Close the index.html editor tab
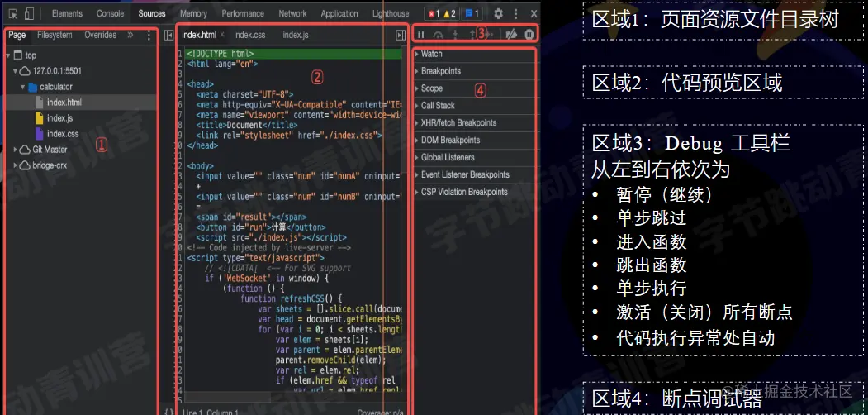The height and width of the screenshot is (415, 868). point(222,35)
